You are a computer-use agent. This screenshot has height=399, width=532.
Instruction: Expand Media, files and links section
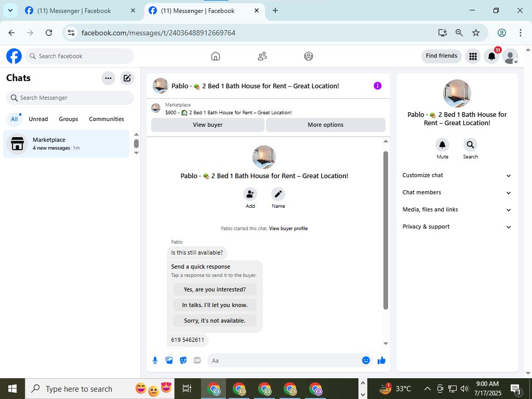(457, 210)
